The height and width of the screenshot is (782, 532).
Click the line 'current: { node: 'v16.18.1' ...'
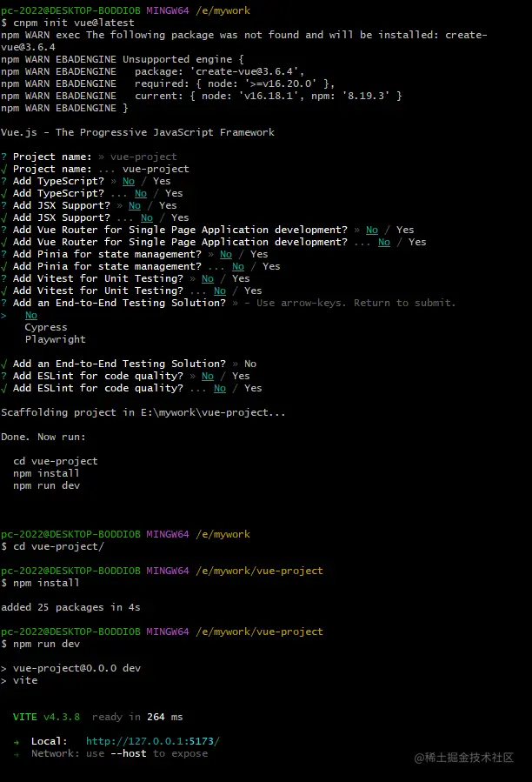pos(202,96)
